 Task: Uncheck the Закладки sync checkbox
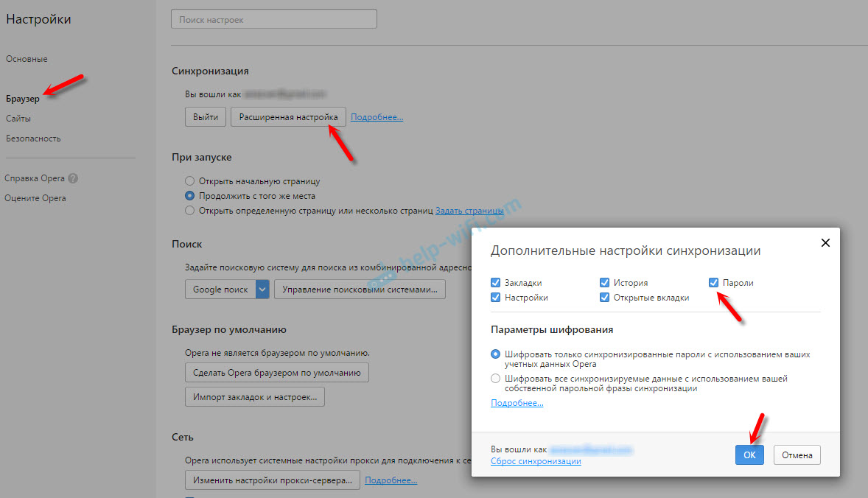coord(496,283)
